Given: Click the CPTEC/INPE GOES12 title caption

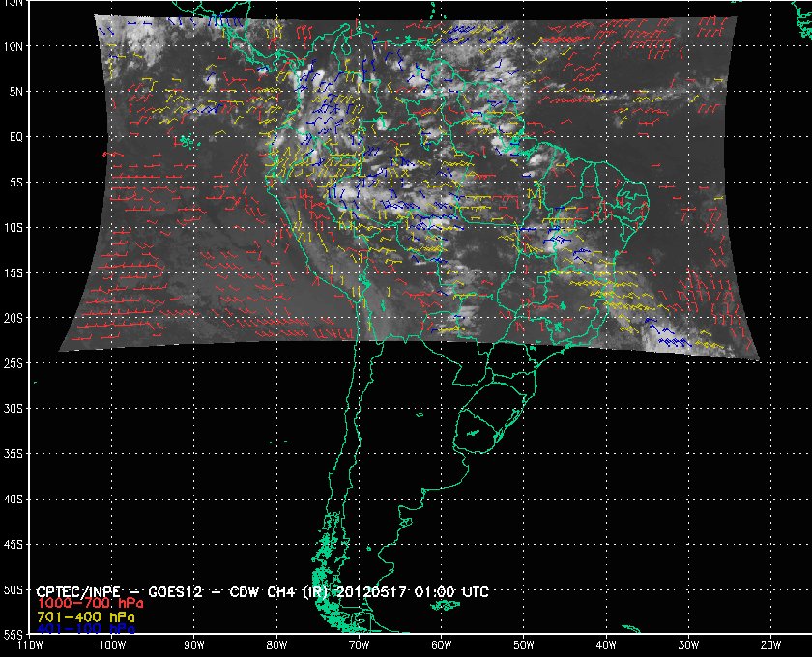Looking at the screenshot, I should (262, 591).
